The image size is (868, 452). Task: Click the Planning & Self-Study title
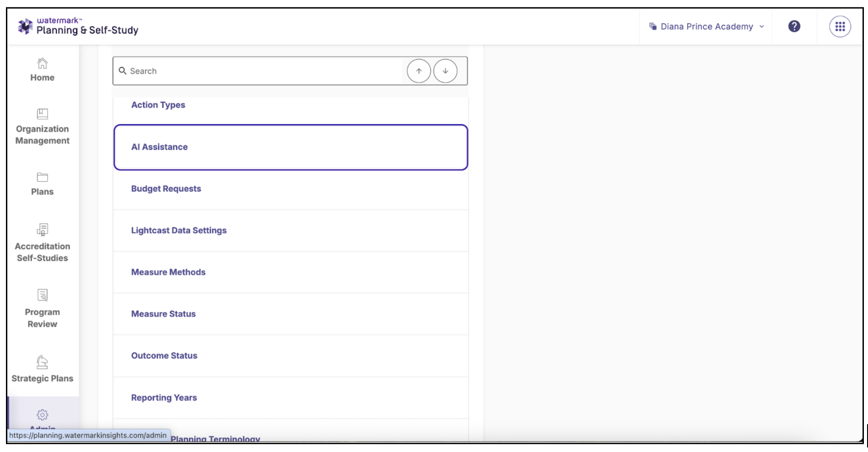(x=87, y=30)
